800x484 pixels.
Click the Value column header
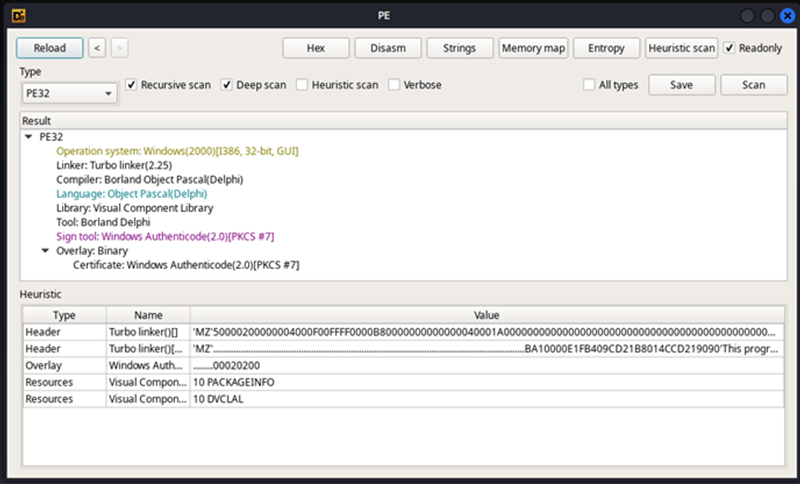(x=487, y=315)
